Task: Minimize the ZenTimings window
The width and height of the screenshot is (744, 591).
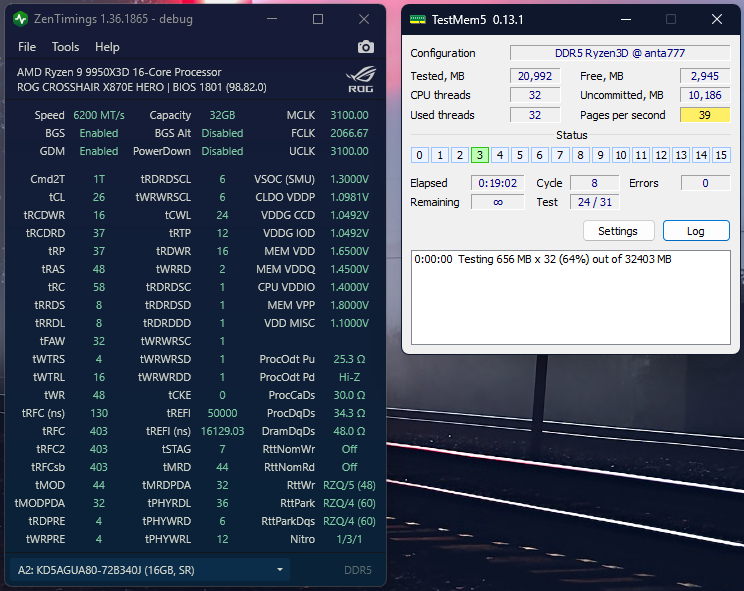Action: pos(272,19)
